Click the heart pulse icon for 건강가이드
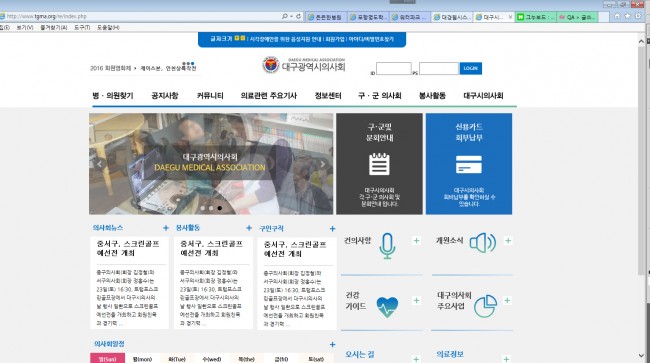Screen dimensions: 650x363 (x=387, y=307)
